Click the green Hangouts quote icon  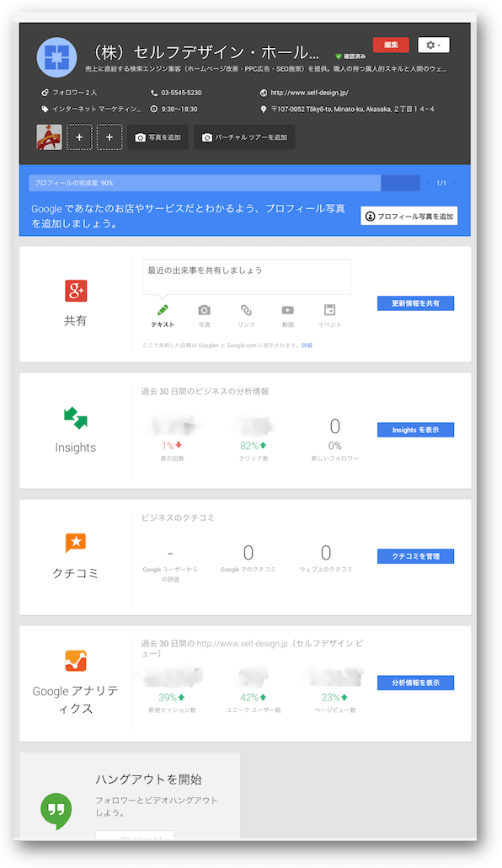(56, 811)
